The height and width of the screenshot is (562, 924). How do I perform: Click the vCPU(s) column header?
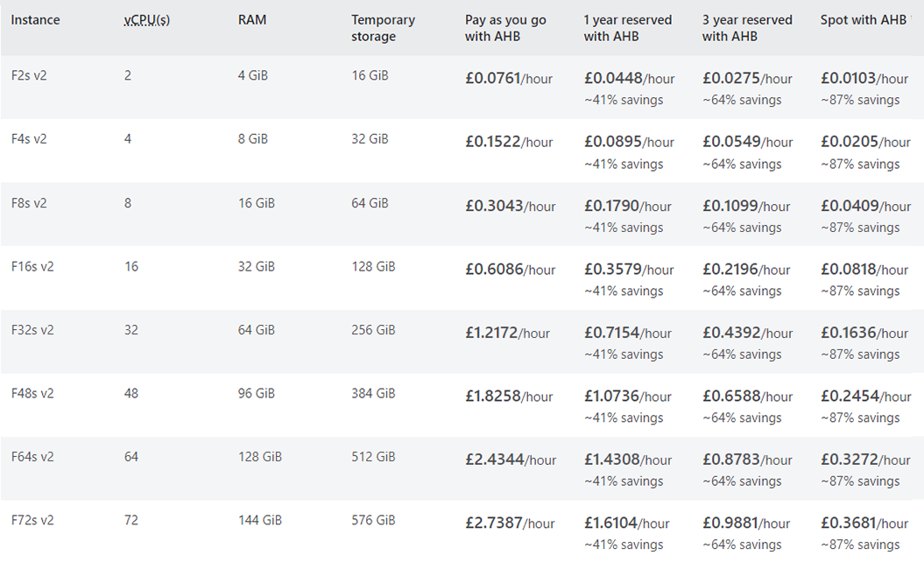coord(147,20)
